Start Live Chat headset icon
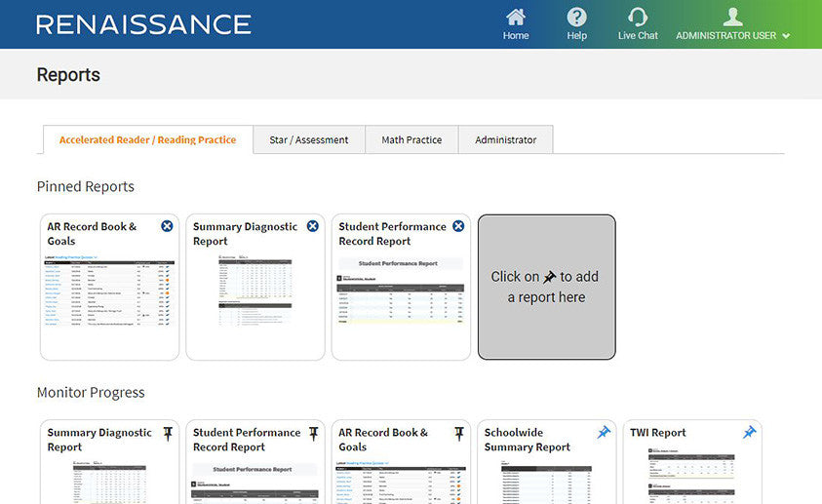Viewport: 822px width, 504px height. 638,18
